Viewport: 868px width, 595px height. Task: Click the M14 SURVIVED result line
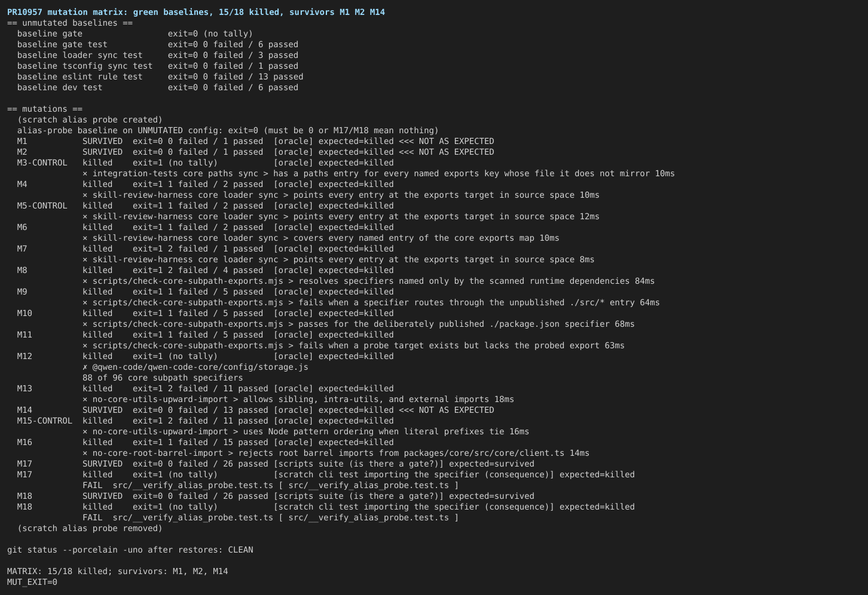pos(256,410)
